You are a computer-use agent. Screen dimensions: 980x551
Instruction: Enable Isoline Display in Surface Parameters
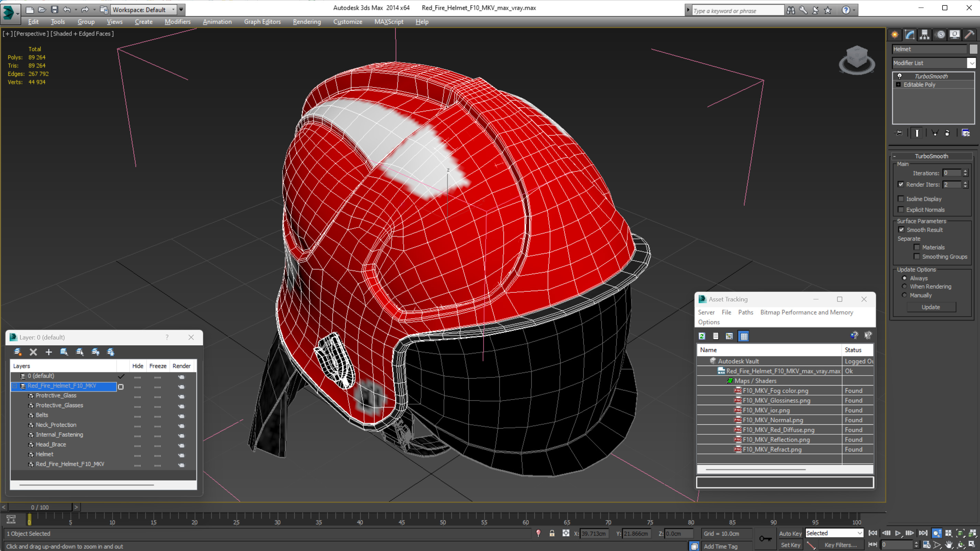901,198
